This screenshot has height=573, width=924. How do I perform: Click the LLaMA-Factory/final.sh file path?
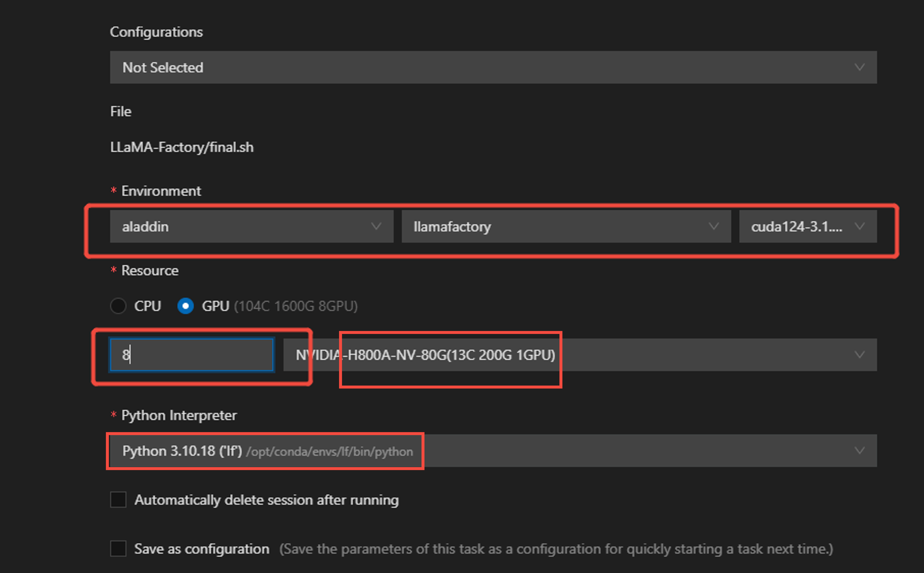(182, 147)
